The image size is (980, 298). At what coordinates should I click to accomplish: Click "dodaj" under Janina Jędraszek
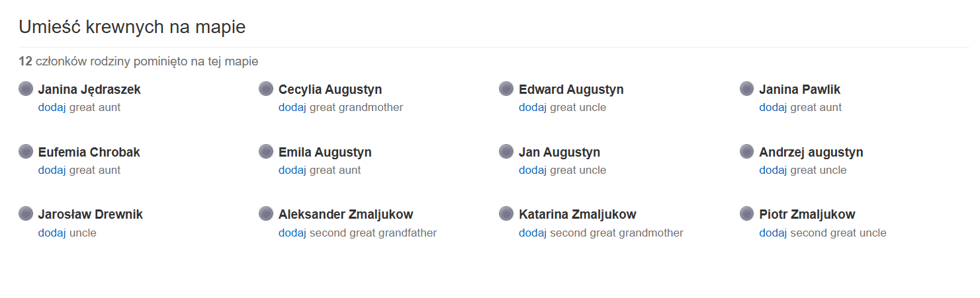52,107
